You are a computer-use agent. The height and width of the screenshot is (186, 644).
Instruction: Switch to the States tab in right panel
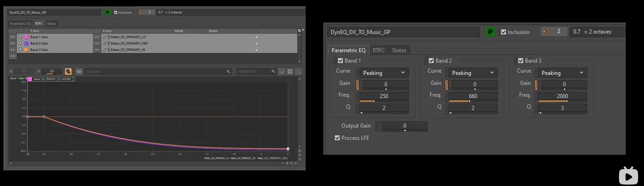pyautogui.click(x=399, y=50)
